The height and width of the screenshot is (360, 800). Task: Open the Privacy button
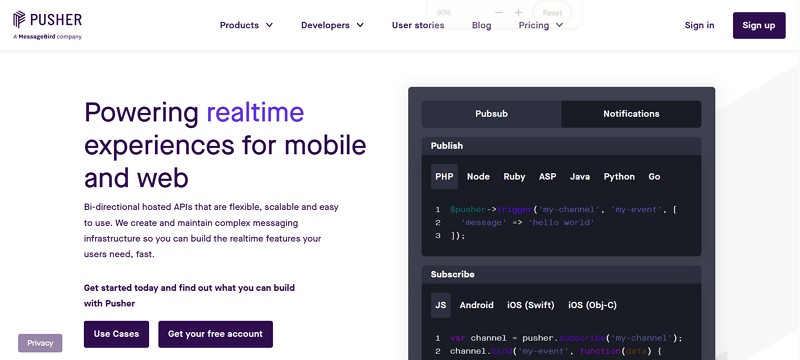pyautogui.click(x=40, y=343)
